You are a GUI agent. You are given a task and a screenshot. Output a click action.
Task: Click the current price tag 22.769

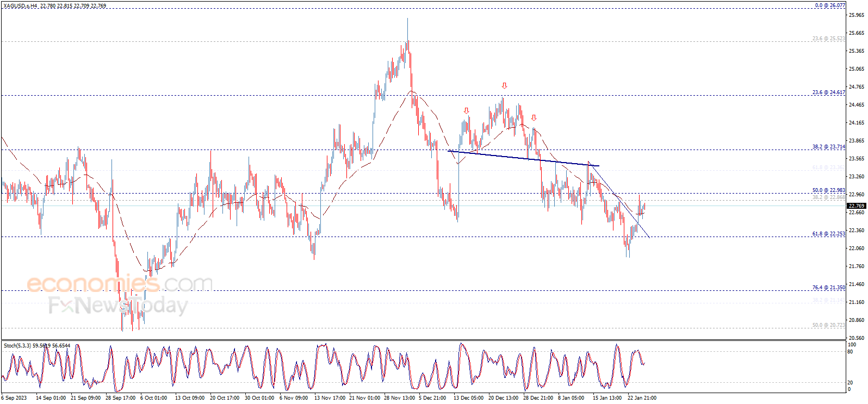(857, 206)
